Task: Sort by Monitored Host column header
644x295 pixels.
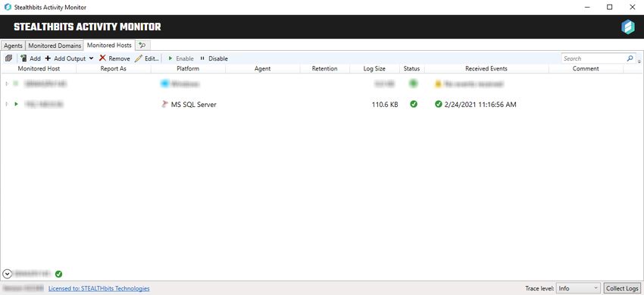Action: pos(39,68)
